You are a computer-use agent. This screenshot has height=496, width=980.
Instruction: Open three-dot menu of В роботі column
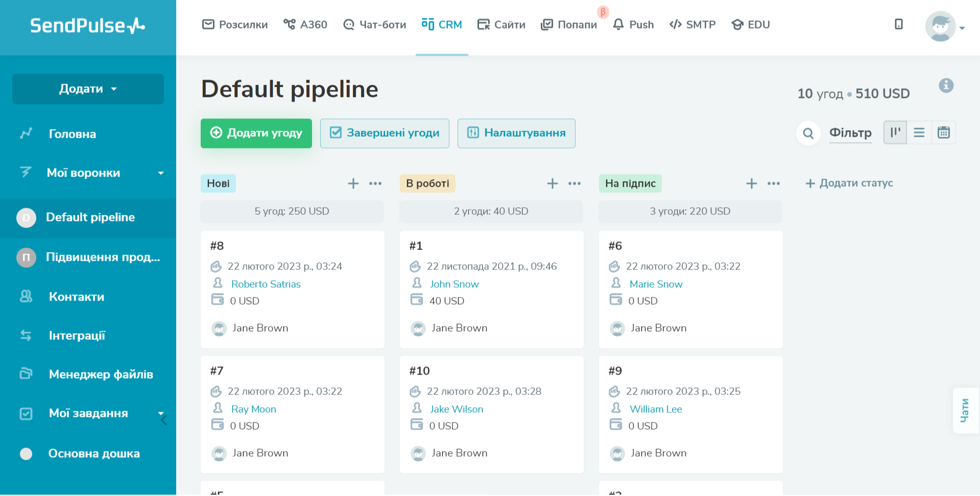pyautogui.click(x=575, y=184)
